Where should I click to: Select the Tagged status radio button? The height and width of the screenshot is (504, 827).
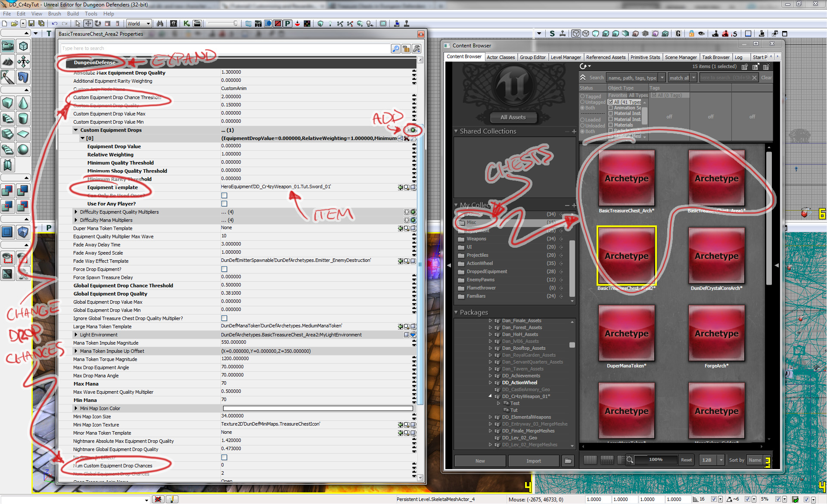(582, 96)
